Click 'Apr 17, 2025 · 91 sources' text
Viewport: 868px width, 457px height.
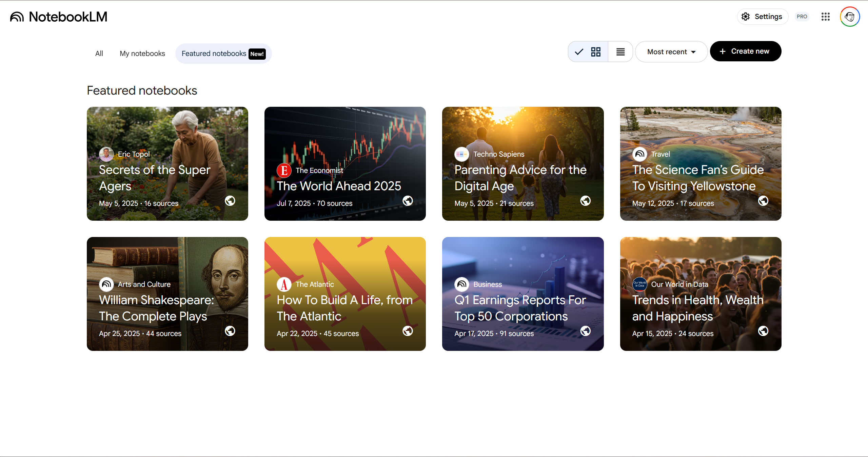[x=494, y=334]
